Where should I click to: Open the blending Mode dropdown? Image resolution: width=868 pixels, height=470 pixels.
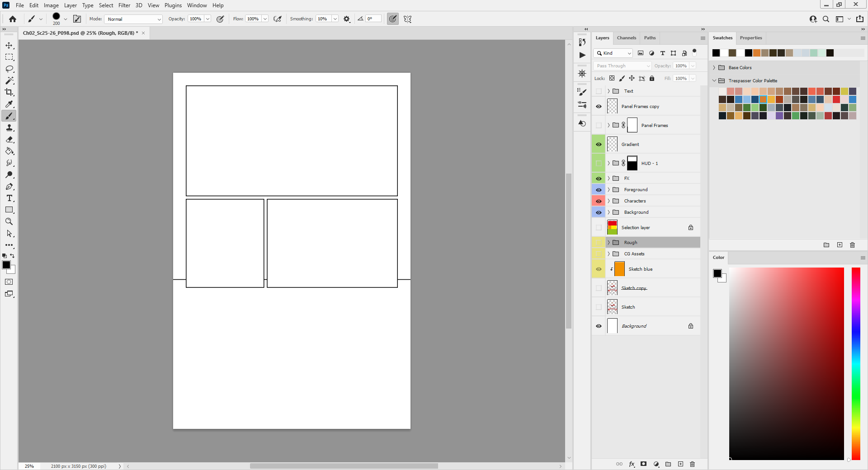pyautogui.click(x=133, y=19)
